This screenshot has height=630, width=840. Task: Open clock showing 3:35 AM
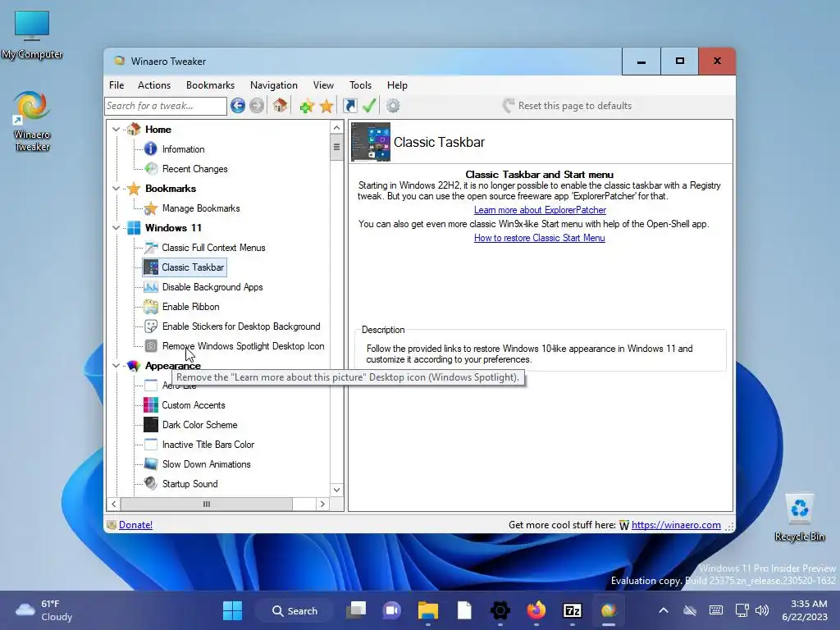coord(805,610)
